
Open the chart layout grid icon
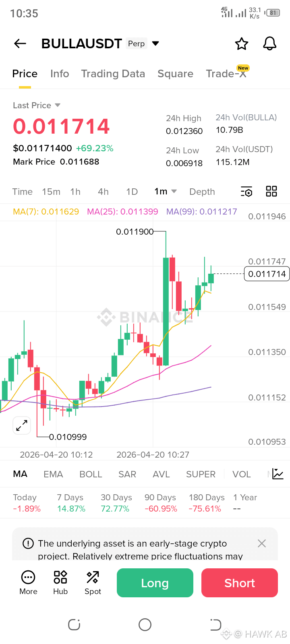271,192
